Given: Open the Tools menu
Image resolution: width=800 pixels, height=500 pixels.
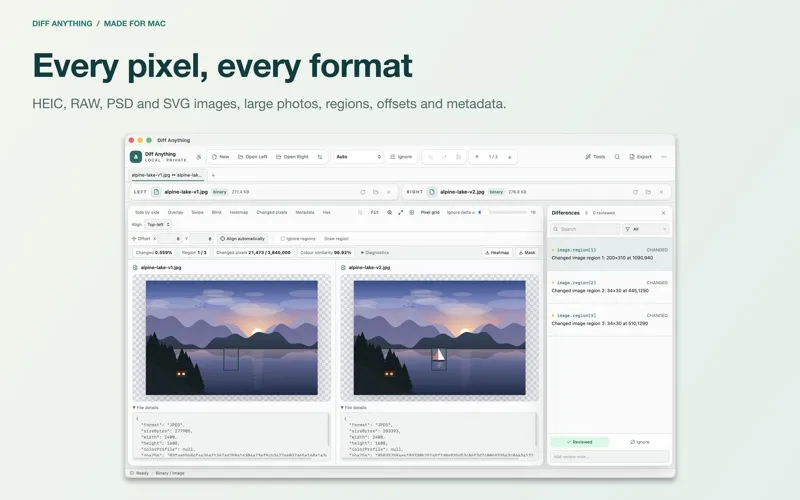Looking at the screenshot, I should click(595, 157).
